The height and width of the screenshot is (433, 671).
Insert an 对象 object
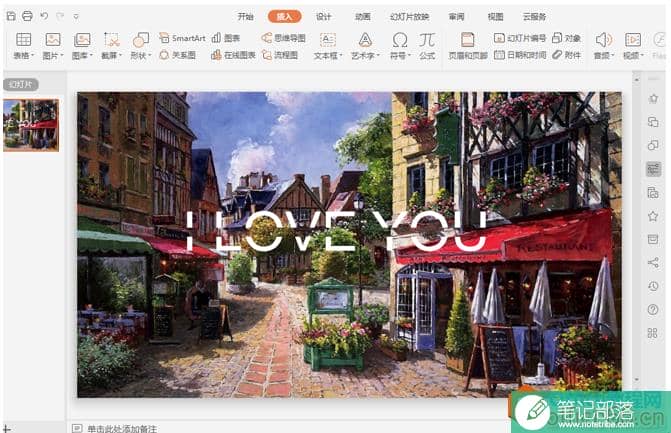566,38
